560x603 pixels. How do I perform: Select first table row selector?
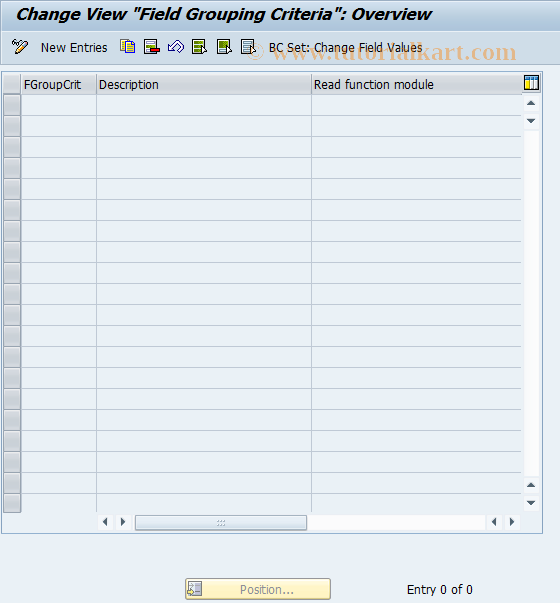tap(12, 105)
